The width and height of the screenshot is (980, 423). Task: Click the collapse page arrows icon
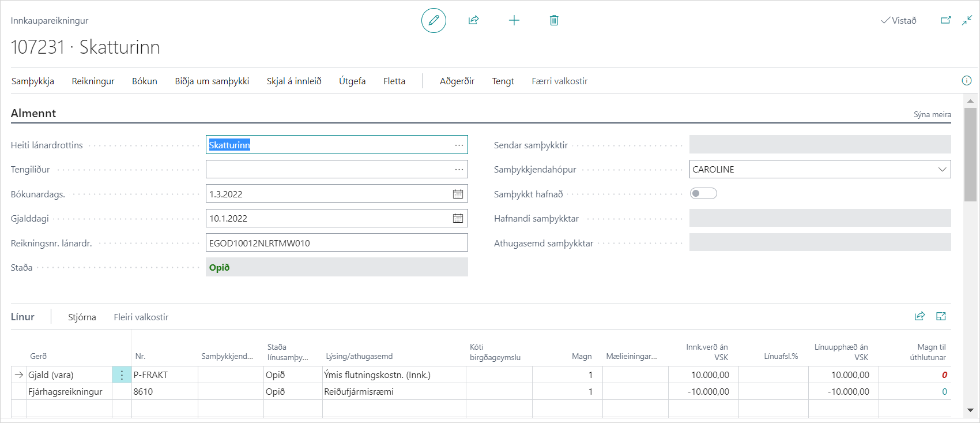pyautogui.click(x=967, y=21)
